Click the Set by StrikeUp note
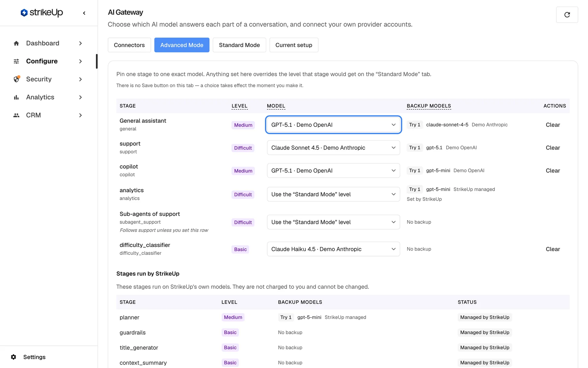The image size is (588, 368). tap(424, 199)
